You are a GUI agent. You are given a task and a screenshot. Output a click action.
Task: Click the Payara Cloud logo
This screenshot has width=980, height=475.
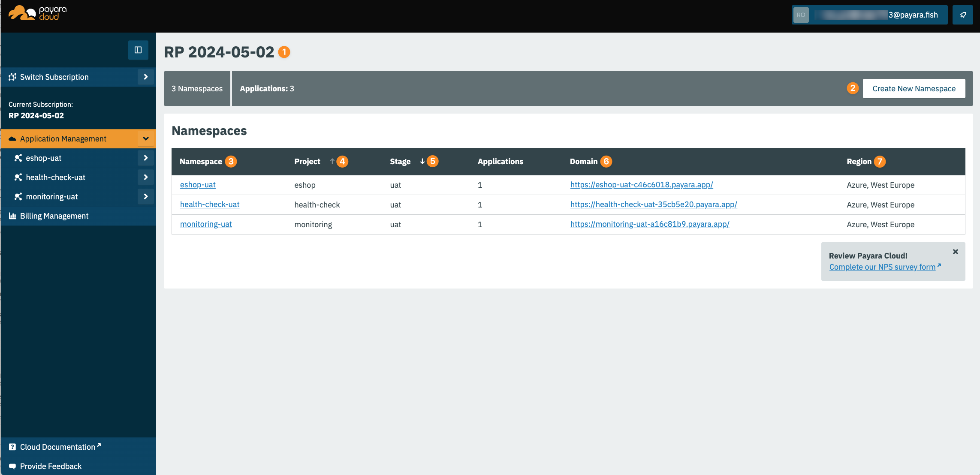(x=38, y=13)
